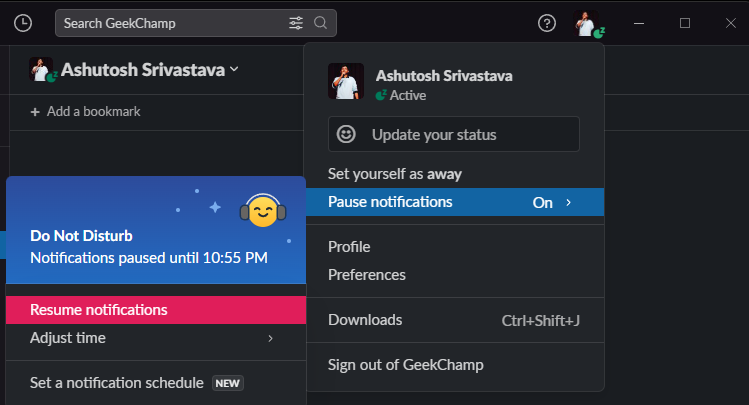Open the Downloads menu item
Image resolution: width=749 pixels, height=405 pixels.
pos(365,320)
